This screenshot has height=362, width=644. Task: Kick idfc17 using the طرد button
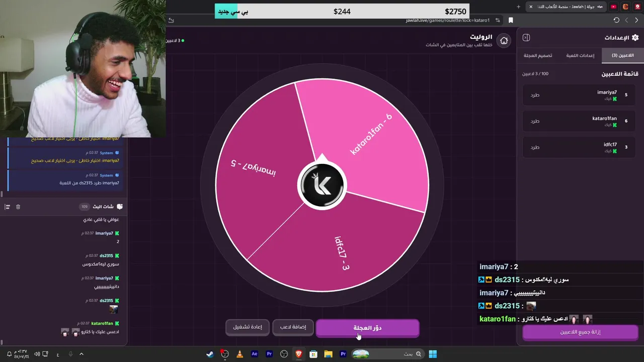pyautogui.click(x=535, y=147)
